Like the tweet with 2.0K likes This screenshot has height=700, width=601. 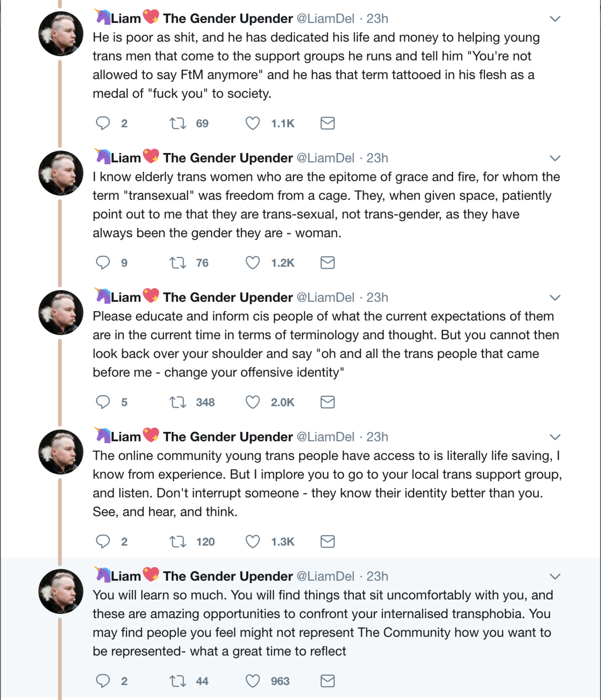click(253, 402)
